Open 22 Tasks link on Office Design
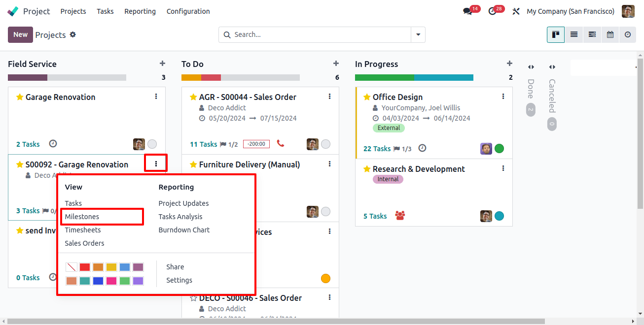The height and width of the screenshot is (325, 644). (x=377, y=149)
